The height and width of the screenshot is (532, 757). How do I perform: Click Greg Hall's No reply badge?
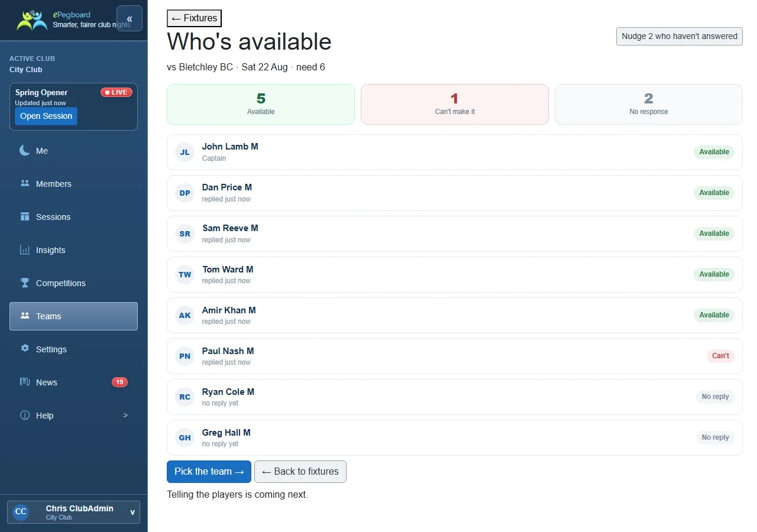click(715, 437)
